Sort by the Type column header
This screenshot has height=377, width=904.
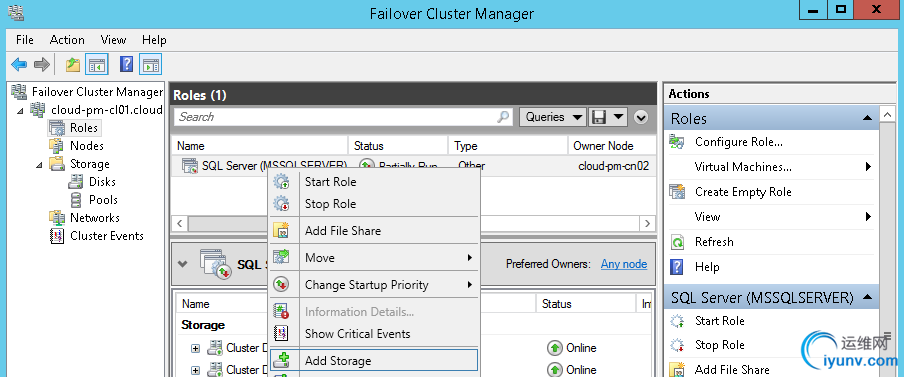(x=508, y=146)
